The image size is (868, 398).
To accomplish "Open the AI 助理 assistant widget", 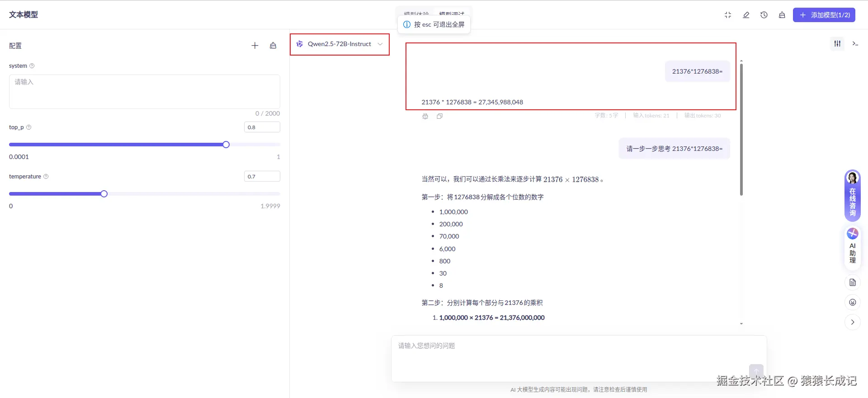I will [853, 248].
